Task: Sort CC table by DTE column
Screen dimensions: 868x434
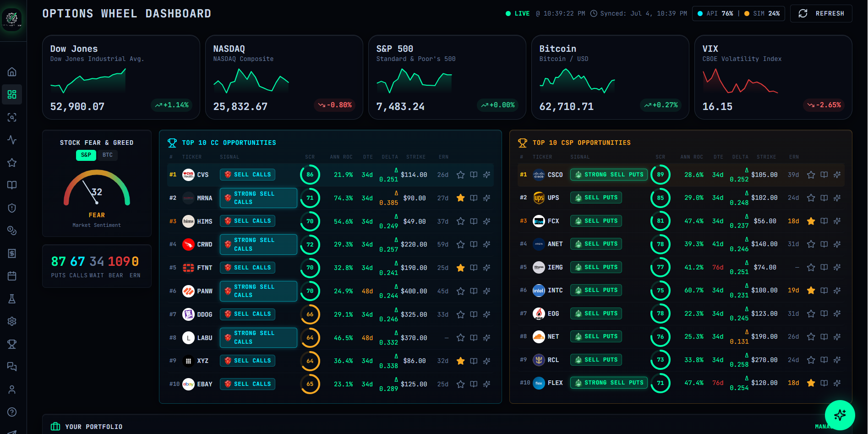Action: click(x=368, y=157)
